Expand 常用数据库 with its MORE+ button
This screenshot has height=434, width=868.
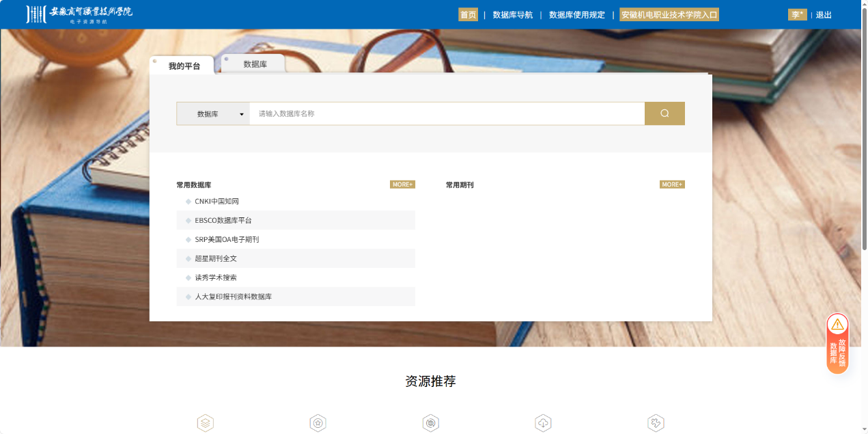[x=402, y=185]
